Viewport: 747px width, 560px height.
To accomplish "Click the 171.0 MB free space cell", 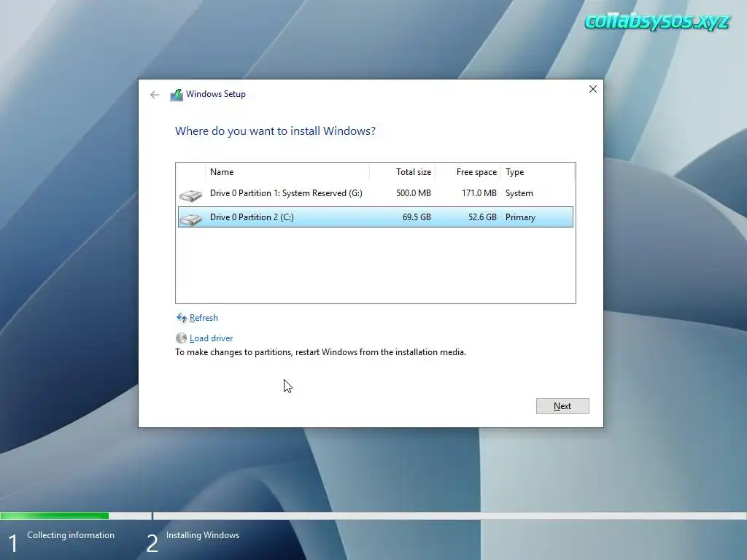I will pyautogui.click(x=479, y=193).
